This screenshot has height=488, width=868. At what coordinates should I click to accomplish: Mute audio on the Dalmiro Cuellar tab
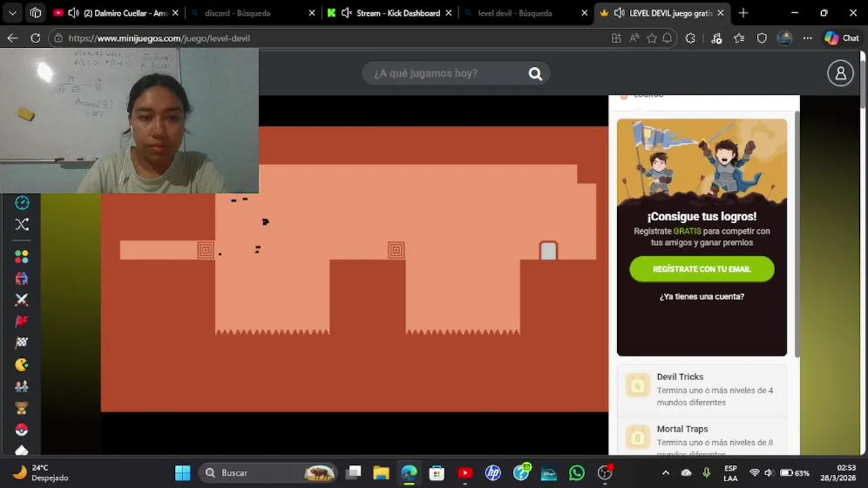73,13
